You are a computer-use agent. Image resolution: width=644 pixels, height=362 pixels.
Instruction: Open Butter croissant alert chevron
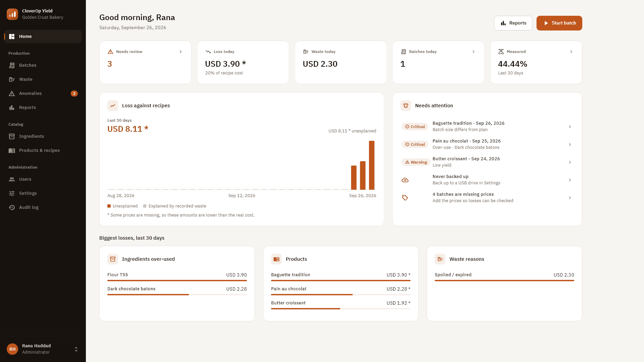[570, 162]
